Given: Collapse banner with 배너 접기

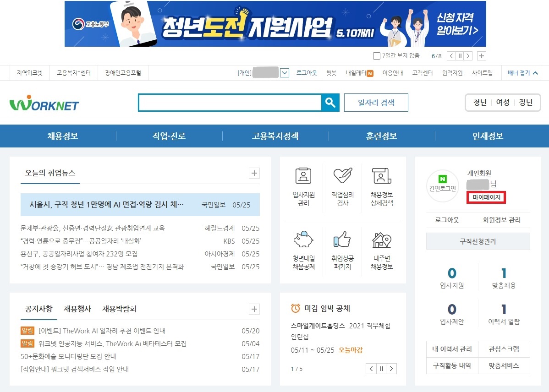Looking at the screenshot, I should 522,73.
